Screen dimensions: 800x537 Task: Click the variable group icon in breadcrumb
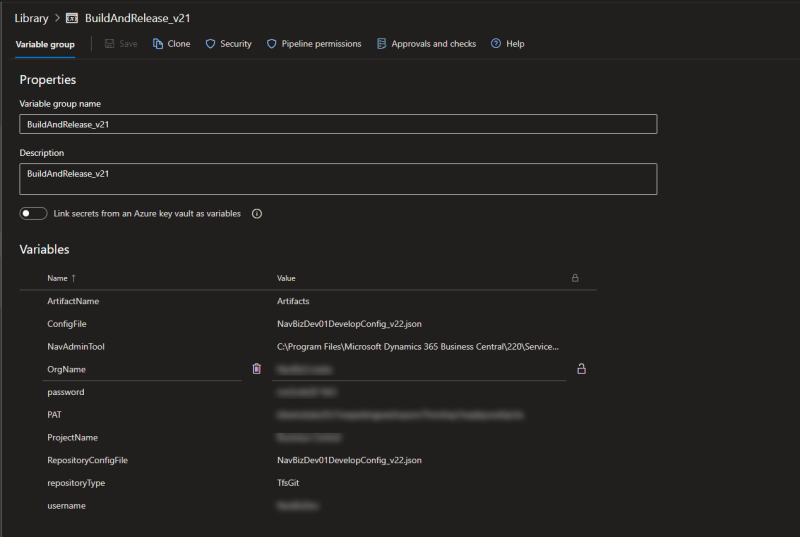[x=73, y=18]
